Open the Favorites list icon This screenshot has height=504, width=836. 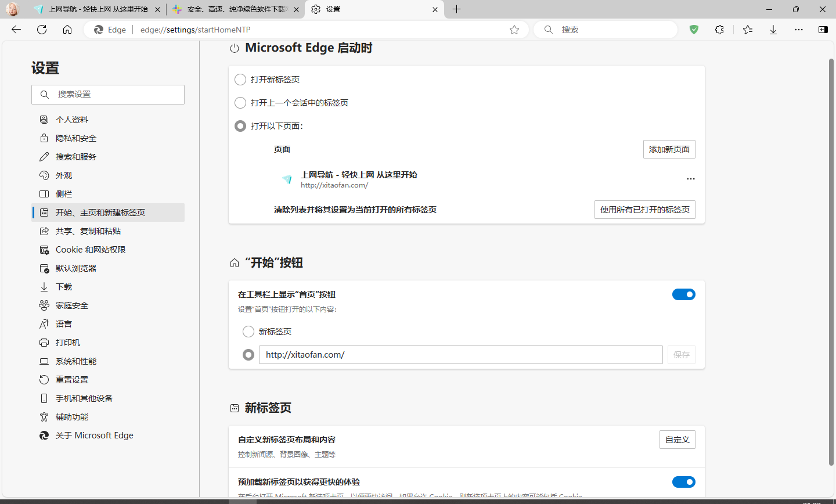click(x=747, y=29)
